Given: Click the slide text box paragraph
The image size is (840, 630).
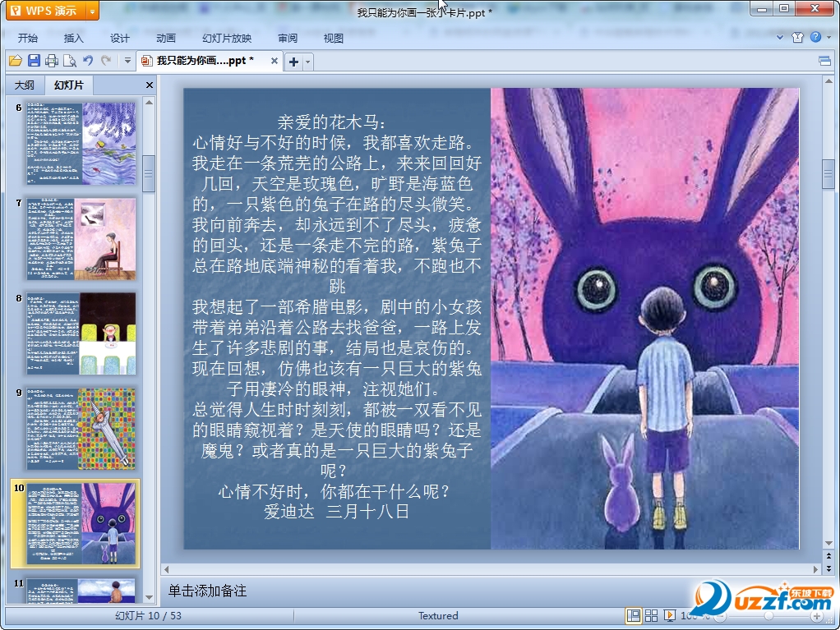Looking at the screenshot, I should coord(337,318).
